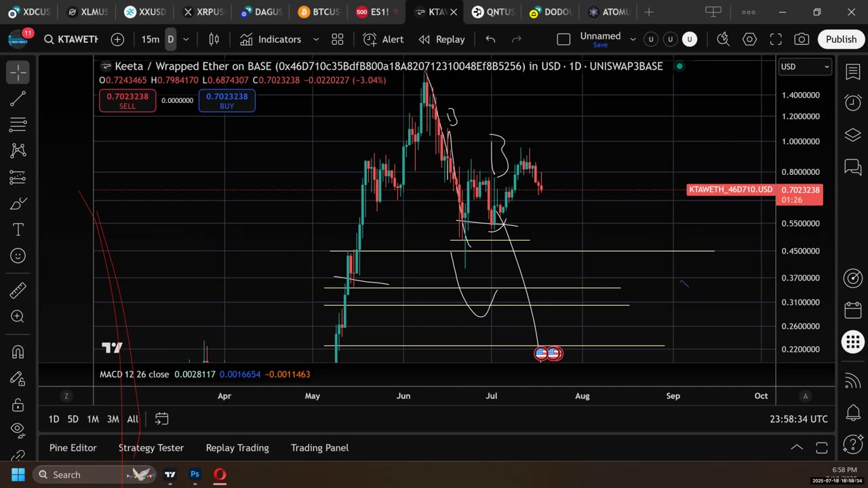Open the news feed broadcast icon

click(852, 382)
